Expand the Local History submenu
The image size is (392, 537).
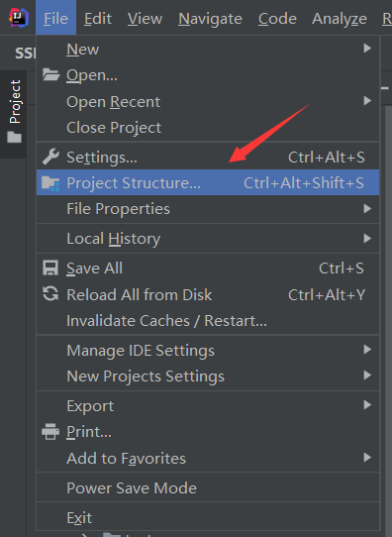208,239
